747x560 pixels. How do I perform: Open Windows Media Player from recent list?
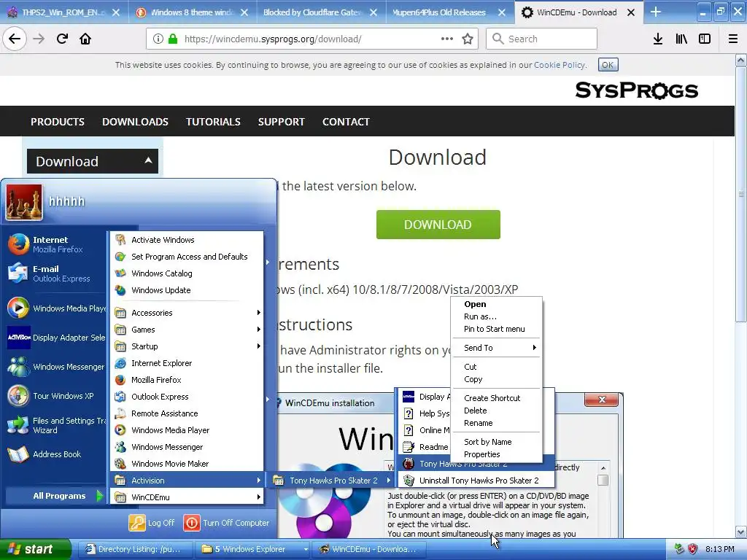55,308
